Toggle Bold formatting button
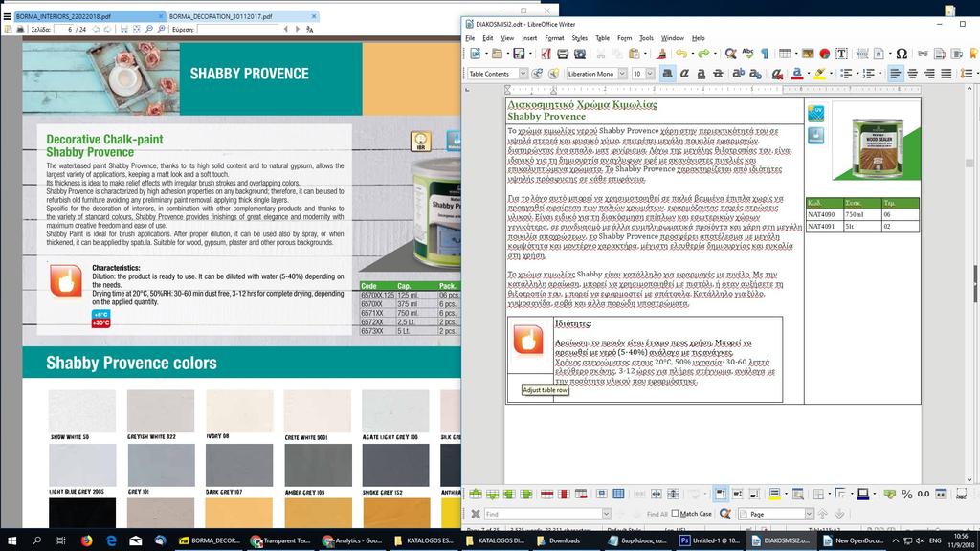The height and width of the screenshot is (551, 980). tap(667, 74)
